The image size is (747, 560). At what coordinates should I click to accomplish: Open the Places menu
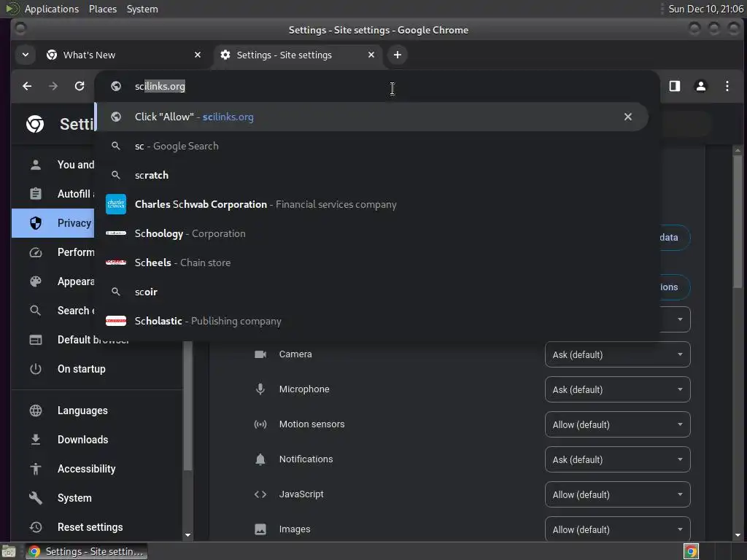click(x=103, y=9)
